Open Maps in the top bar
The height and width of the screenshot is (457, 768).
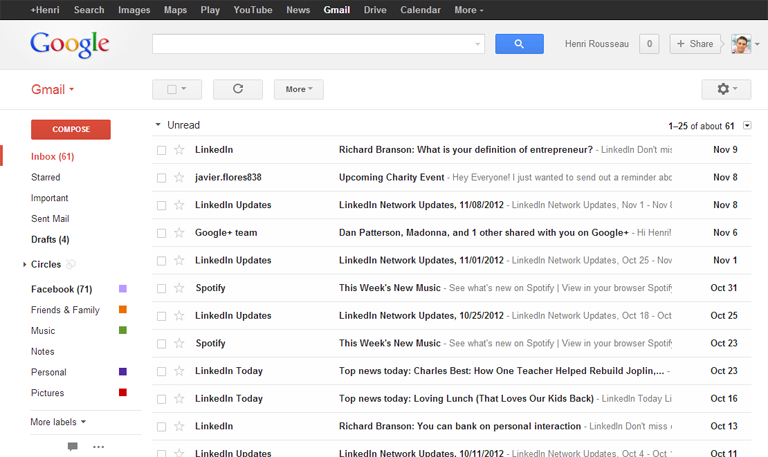pyautogui.click(x=175, y=10)
